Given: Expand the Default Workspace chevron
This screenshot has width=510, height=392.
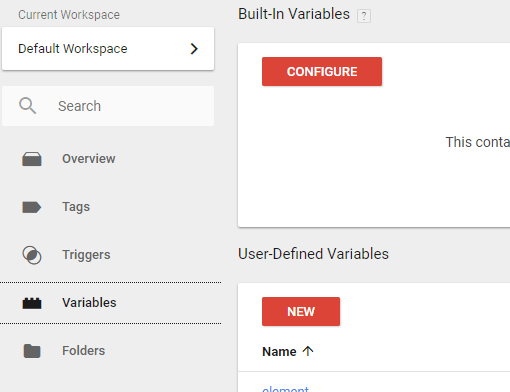Looking at the screenshot, I should click(194, 49).
